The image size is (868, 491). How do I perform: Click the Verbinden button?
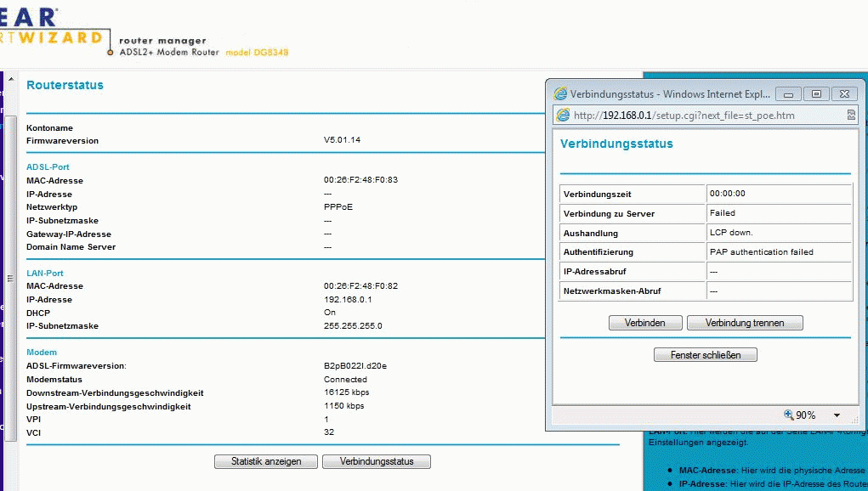point(645,323)
